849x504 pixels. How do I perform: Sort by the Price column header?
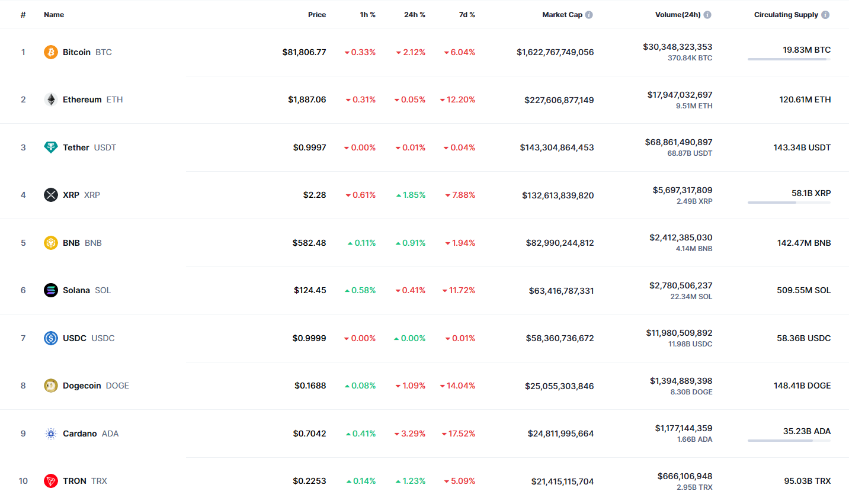pos(317,15)
